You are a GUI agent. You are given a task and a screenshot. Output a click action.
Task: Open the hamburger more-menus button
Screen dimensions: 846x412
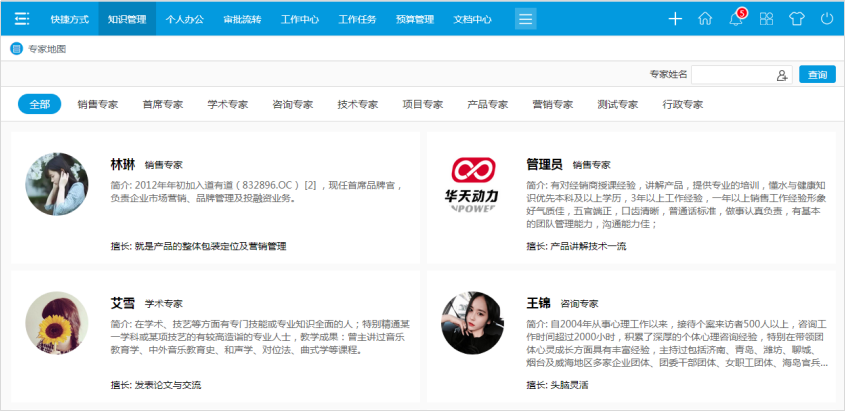coord(526,18)
